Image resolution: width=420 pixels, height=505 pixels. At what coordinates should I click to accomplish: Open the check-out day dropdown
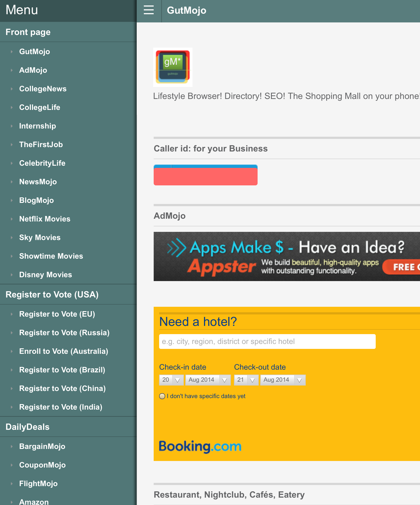tap(246, 380)
